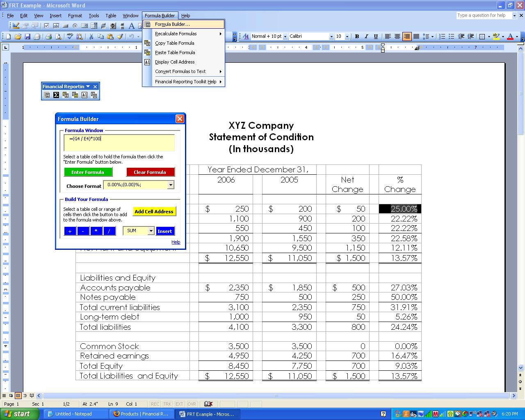Insert a Check Box form control
Image resolution: width=525 pixels, height=420 pixels.
click(x=46, y=26)
